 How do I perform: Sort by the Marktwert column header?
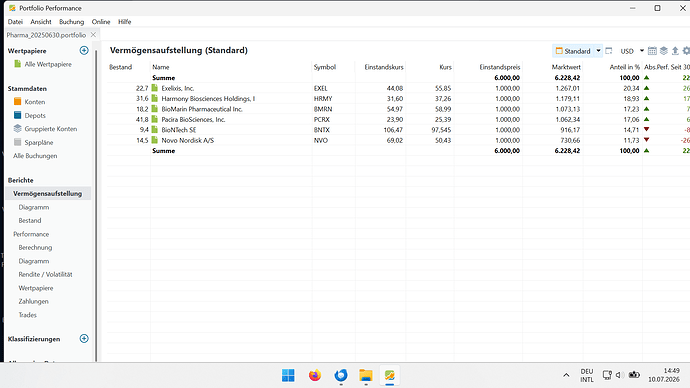pyautogui.click(x=566, y=67)
